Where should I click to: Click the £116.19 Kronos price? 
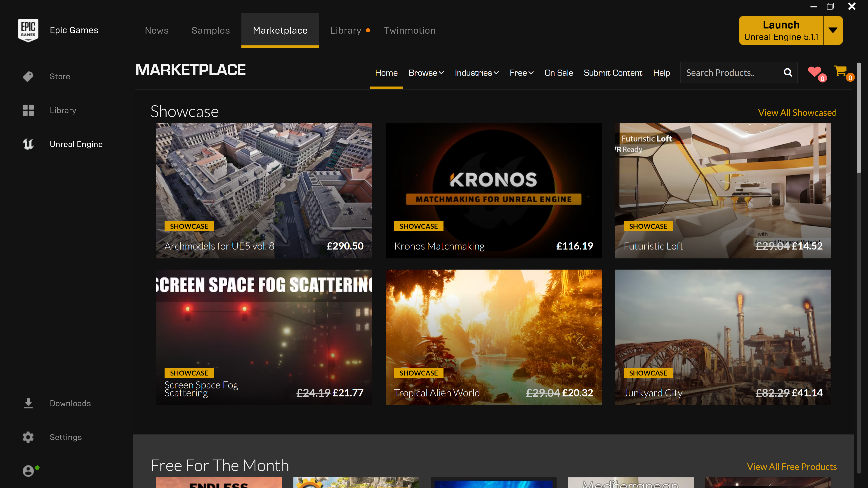coord(575,246)
